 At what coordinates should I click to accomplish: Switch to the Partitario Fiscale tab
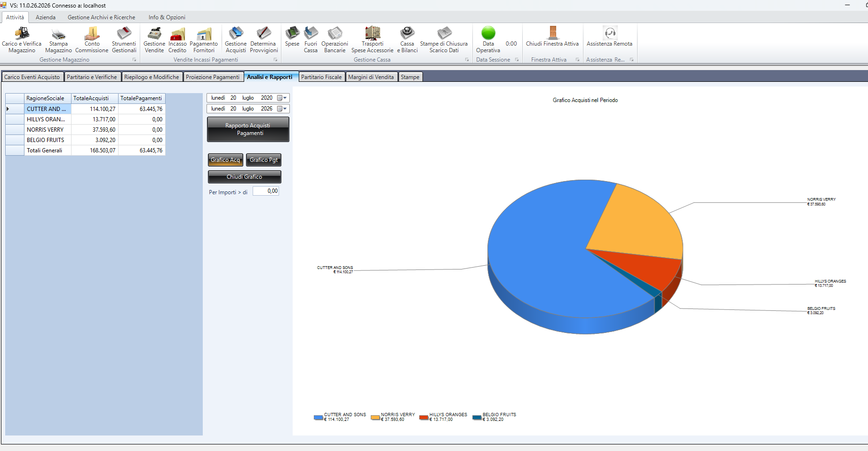point(321,77)
